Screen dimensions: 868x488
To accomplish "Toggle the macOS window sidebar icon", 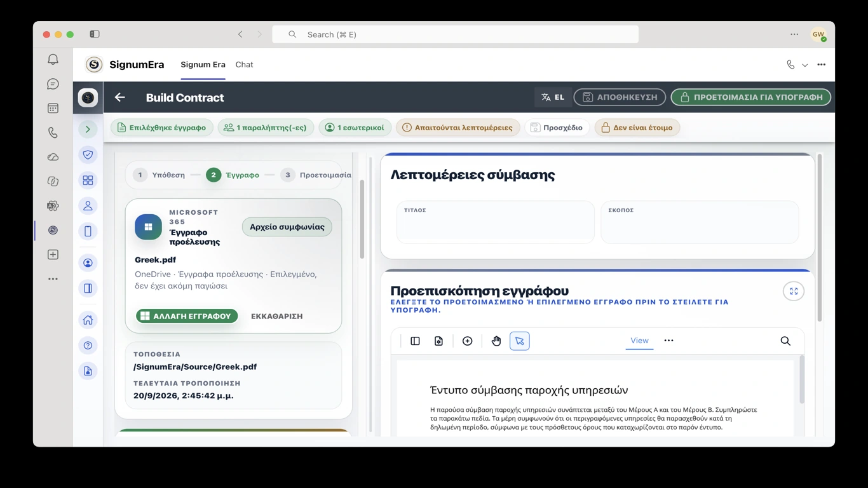I will tap(95, 34).
